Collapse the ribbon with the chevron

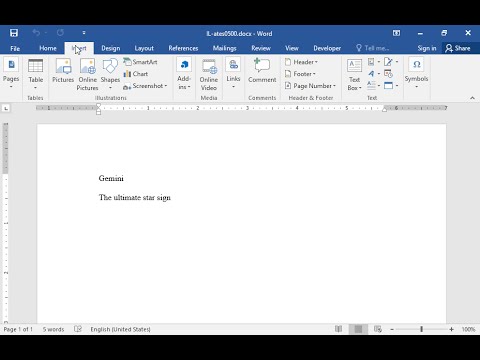(472, 98)
